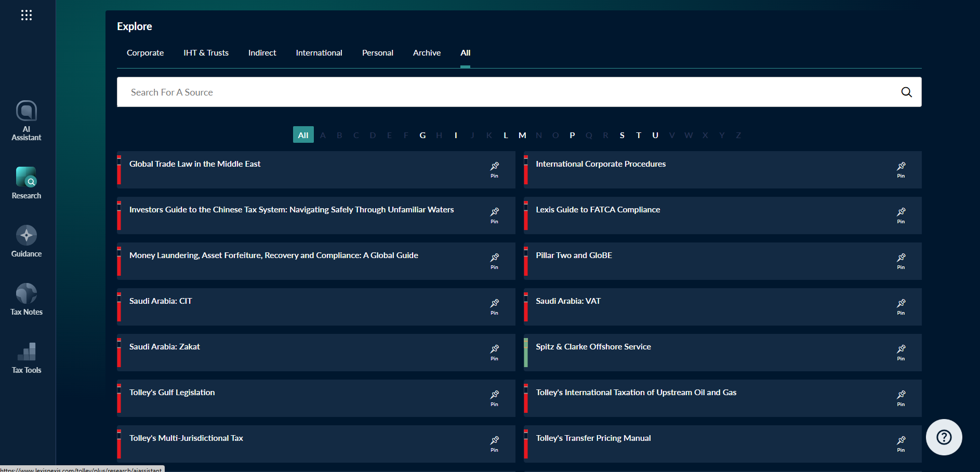Switch to the Archive tab

pos(427,53)
